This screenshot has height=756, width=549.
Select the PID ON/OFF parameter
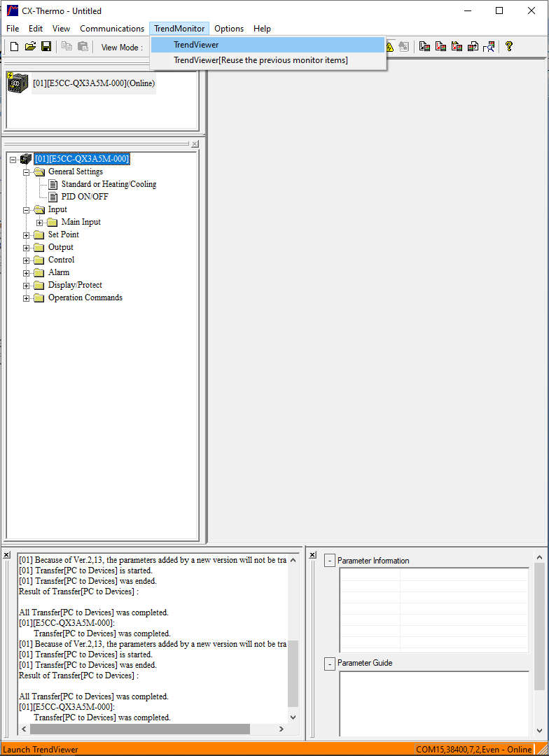(x=85, y=197)
